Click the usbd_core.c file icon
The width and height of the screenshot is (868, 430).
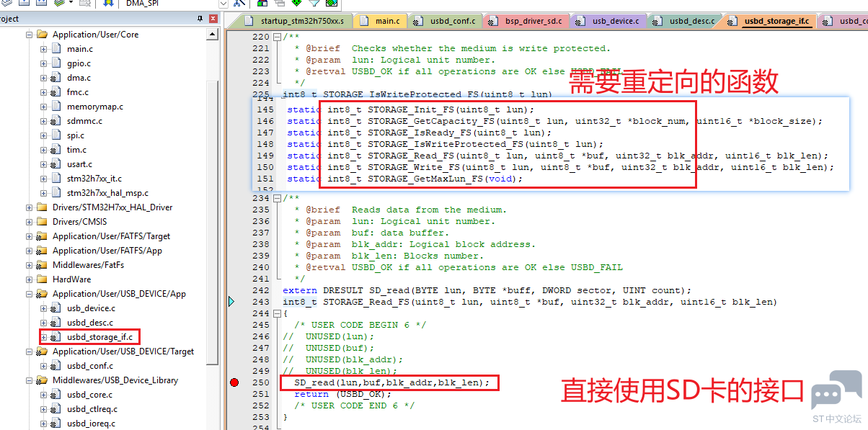[55, 395]
